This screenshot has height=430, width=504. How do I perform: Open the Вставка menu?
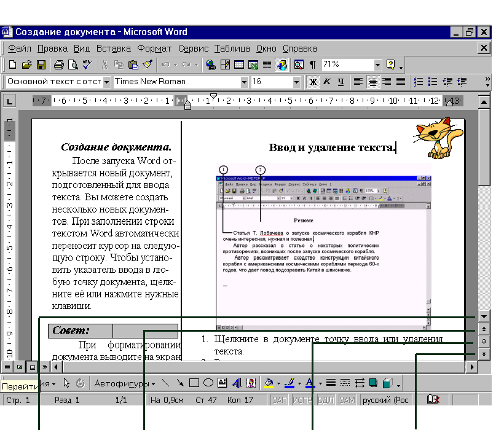point(114,49)
